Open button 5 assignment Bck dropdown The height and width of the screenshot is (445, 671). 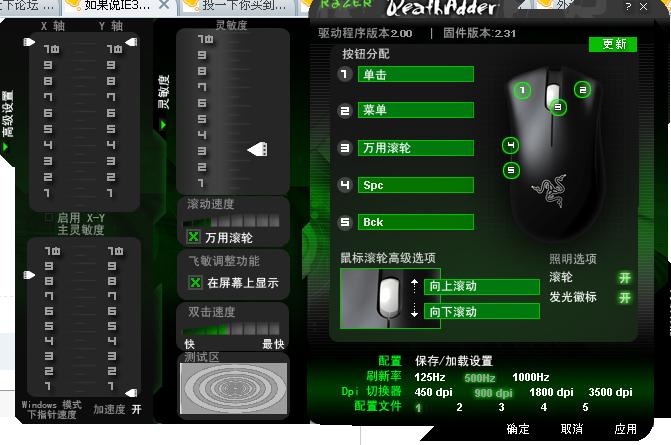(416, 222)
